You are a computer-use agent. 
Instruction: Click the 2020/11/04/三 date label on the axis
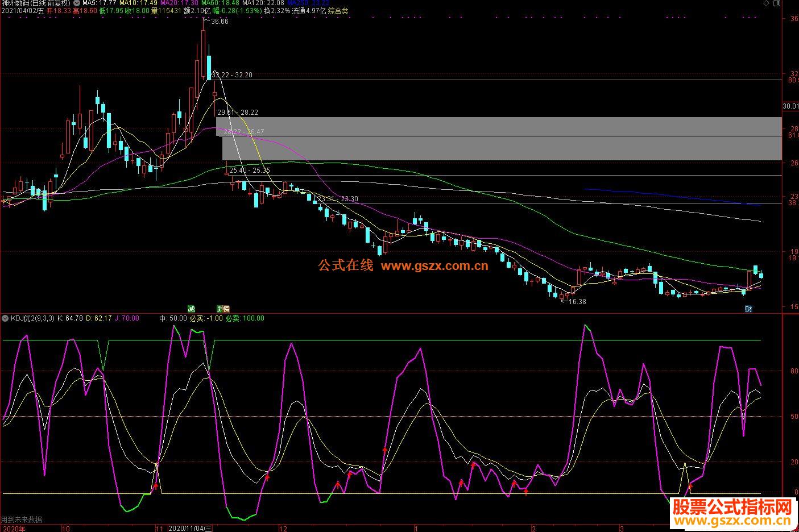(191, 528)
